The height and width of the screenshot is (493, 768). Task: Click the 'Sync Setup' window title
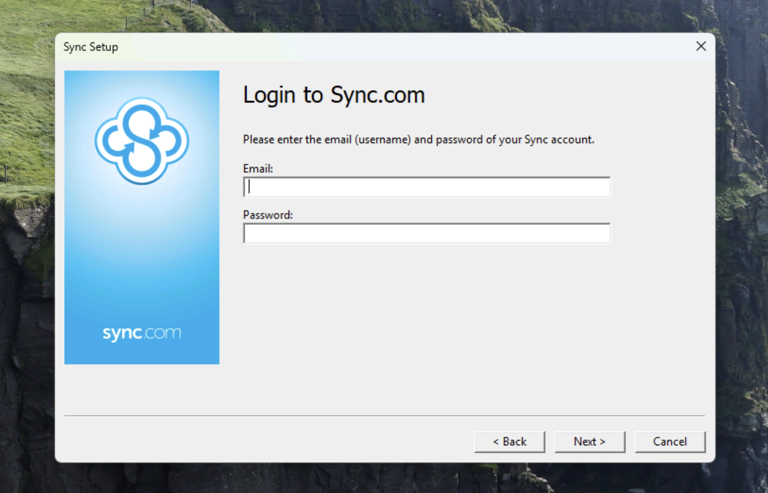pos(91,47)
